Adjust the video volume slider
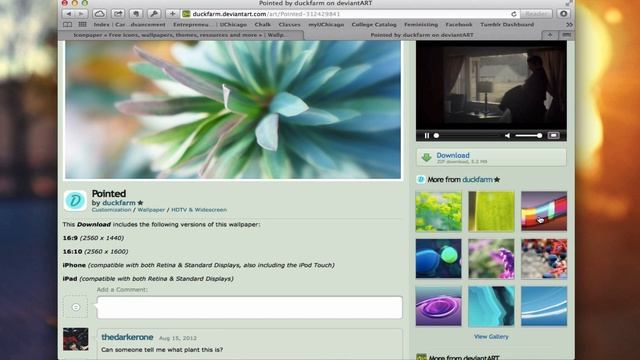 tap(529, 136)
